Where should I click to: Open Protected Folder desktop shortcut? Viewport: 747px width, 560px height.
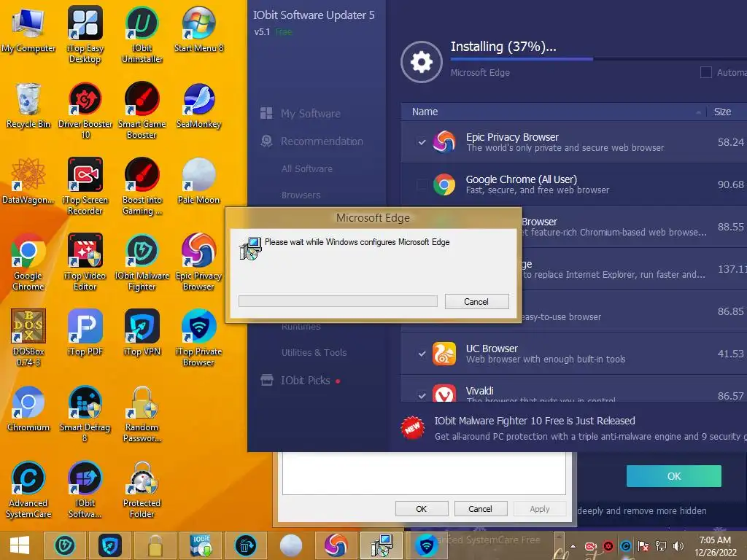tap(142, 489)
